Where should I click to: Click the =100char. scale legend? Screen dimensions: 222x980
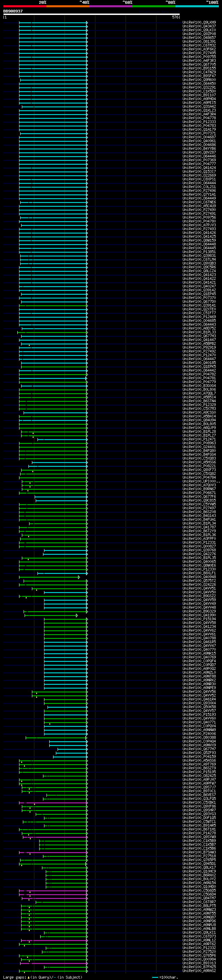point(165,977)
